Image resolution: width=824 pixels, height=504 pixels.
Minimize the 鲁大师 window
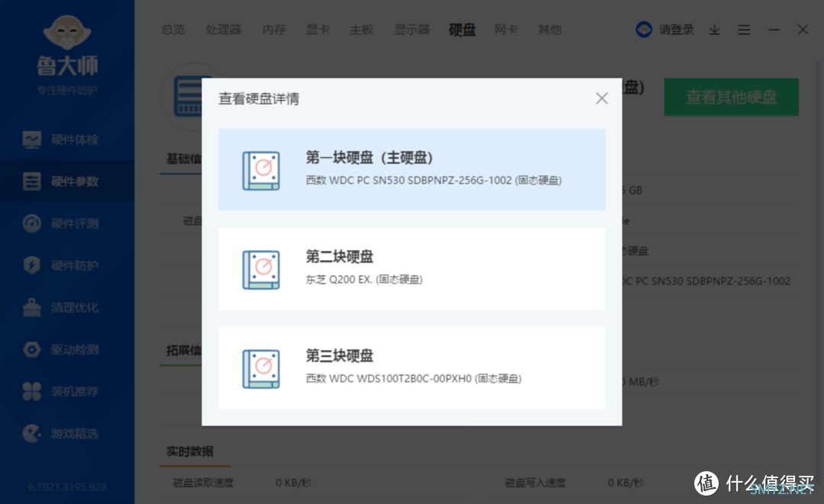click(x=774, y=30)
